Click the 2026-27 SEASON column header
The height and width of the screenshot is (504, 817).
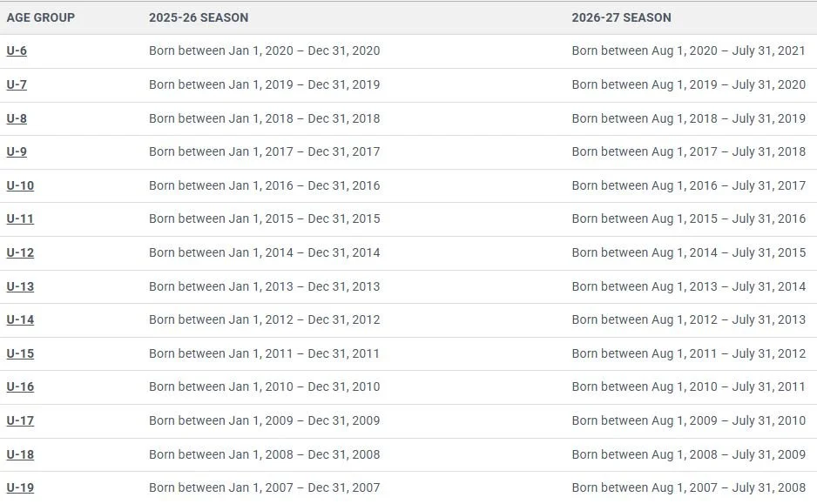point(621,17)
